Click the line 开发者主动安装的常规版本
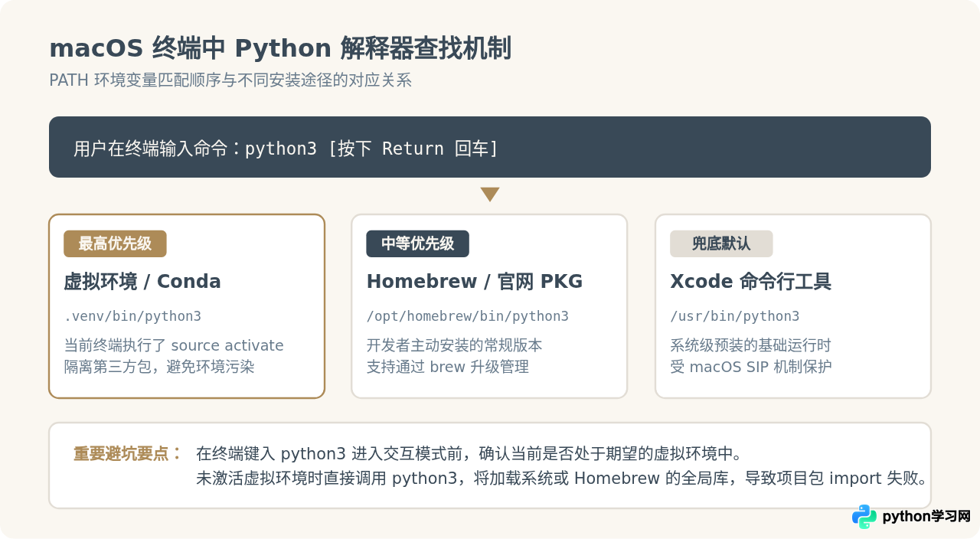The width and height of the screenshot is (980, 539). (x=454, y=345)
